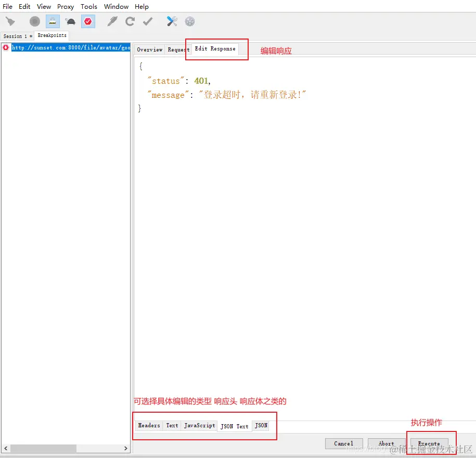
Task: Click the repeat request arrow icon
Action: (130, 21)
